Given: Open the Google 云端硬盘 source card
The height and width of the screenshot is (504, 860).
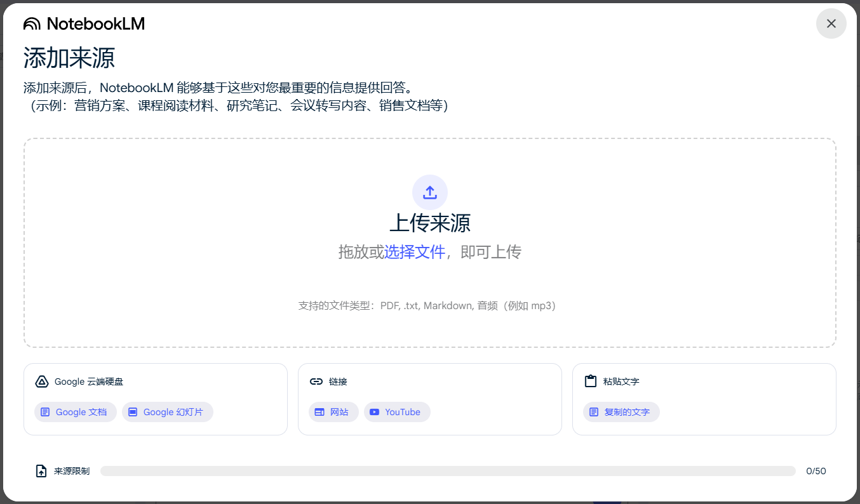Looking at the screenshot, I should (155, 399).
